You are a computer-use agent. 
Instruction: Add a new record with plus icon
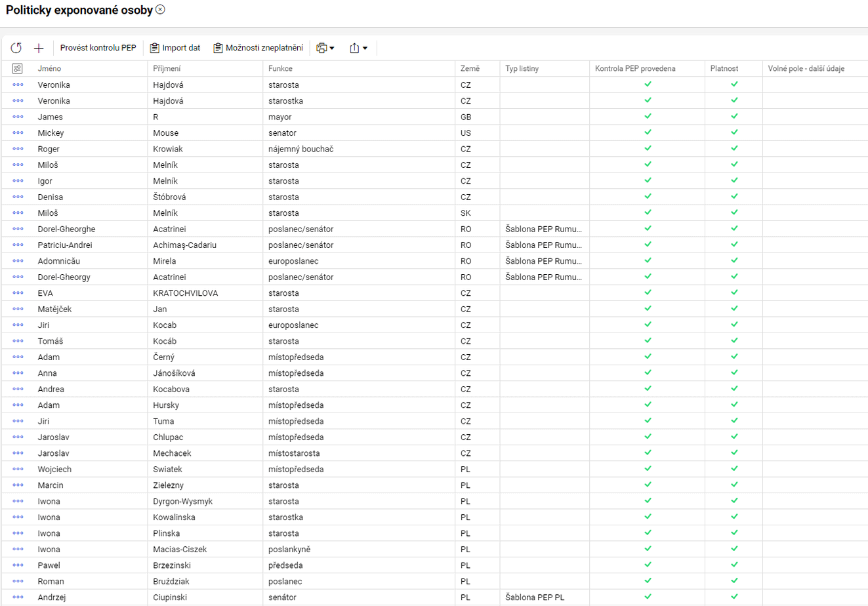[x=39, y=48]
